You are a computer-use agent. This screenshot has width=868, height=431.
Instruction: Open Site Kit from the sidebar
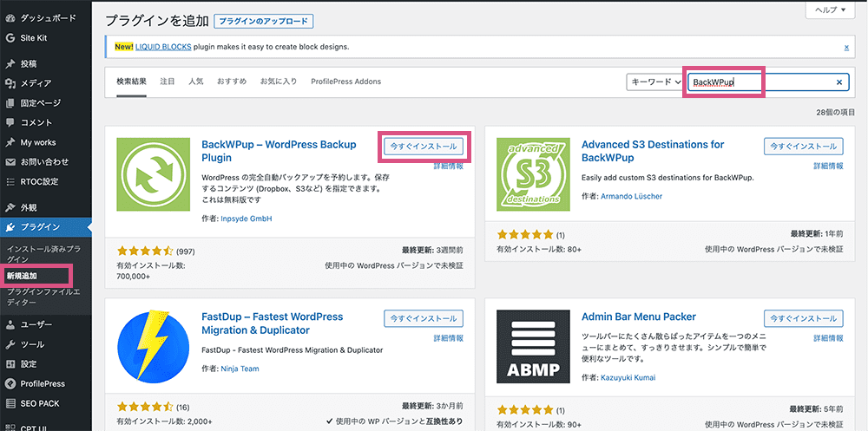click(x=36, y=38)
